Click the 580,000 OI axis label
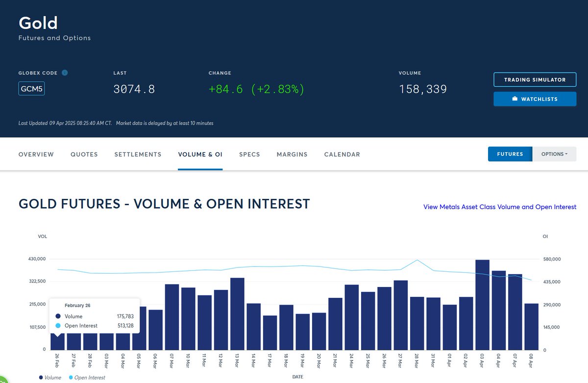The image size is (588, 383). click(x=552, y=259)
